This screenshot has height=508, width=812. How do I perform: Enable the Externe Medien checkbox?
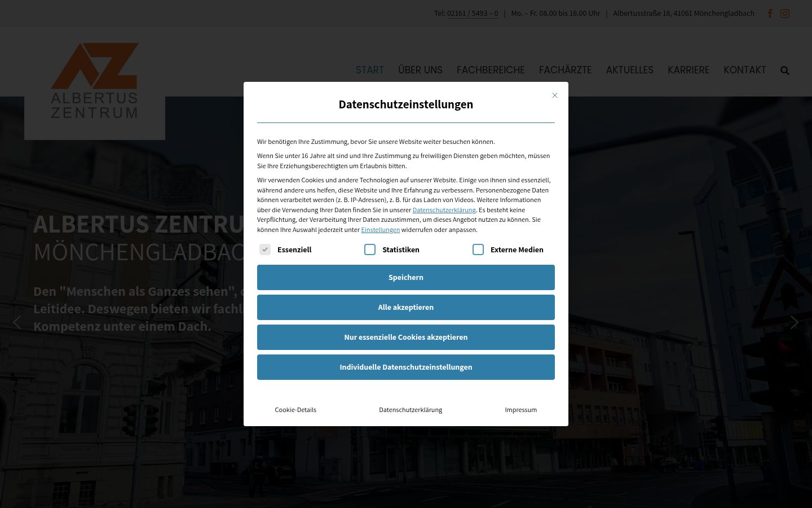pos(478,249)
